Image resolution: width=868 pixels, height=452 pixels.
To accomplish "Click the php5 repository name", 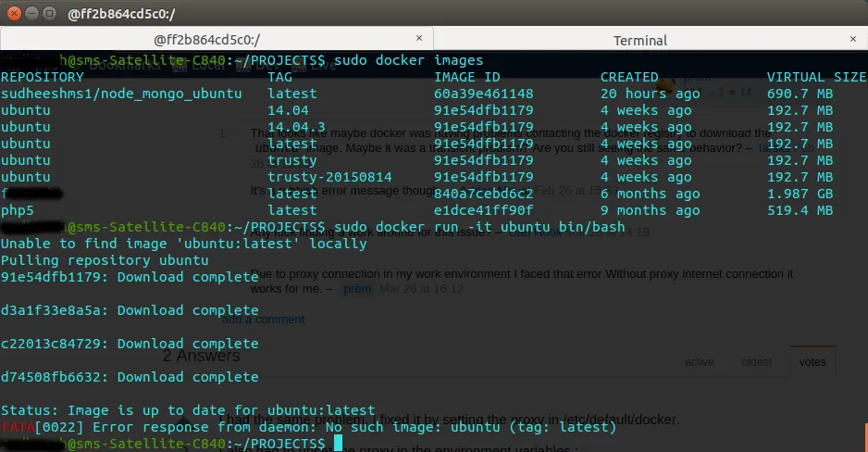I will (x=18, y=210).
